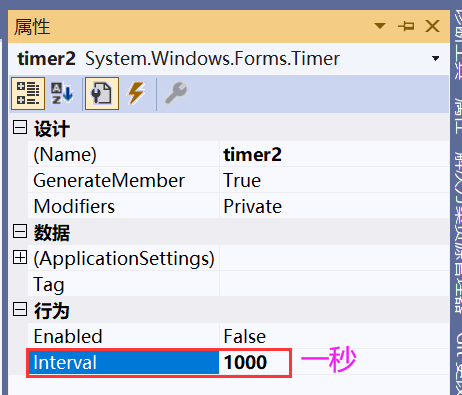Toggle auto-hide pin for Properties panel

(406, 26)
